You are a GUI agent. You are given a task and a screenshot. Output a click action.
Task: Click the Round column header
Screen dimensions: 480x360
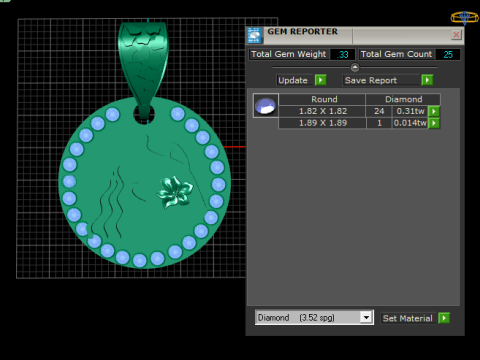point(322,99)
